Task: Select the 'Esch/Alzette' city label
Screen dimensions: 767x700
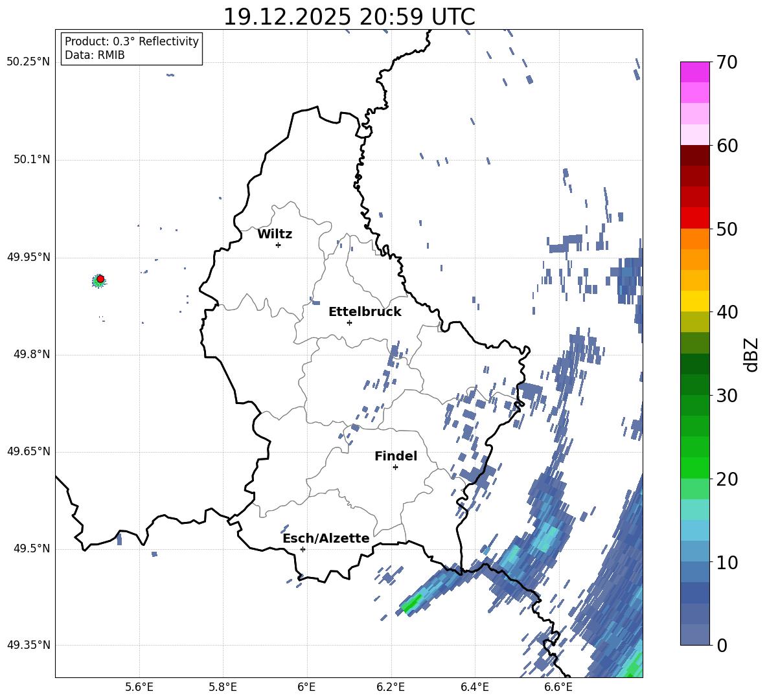Action: click(x=326, y=538)
